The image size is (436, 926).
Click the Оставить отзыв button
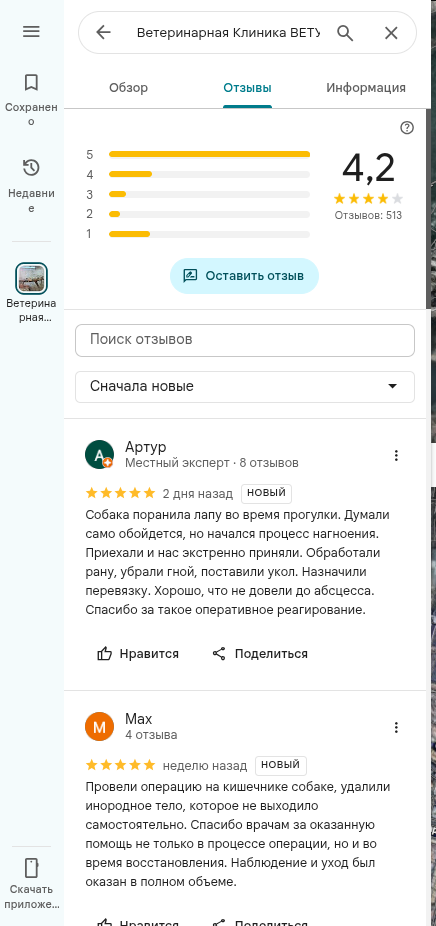(x=245, y=276)
